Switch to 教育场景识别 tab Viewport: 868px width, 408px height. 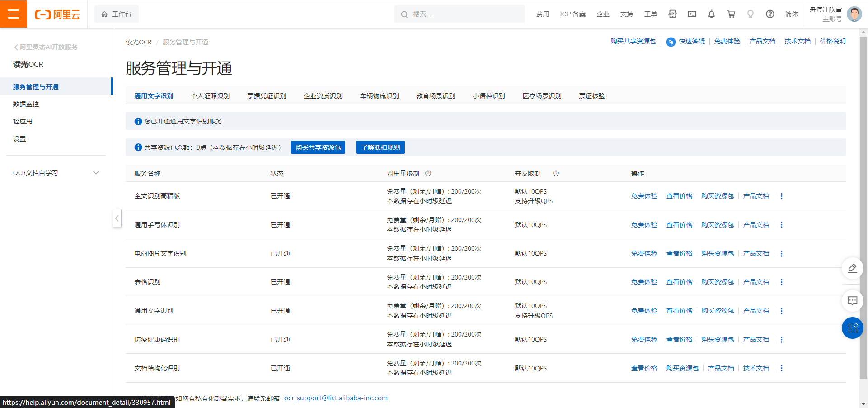(x=436, y=96)
